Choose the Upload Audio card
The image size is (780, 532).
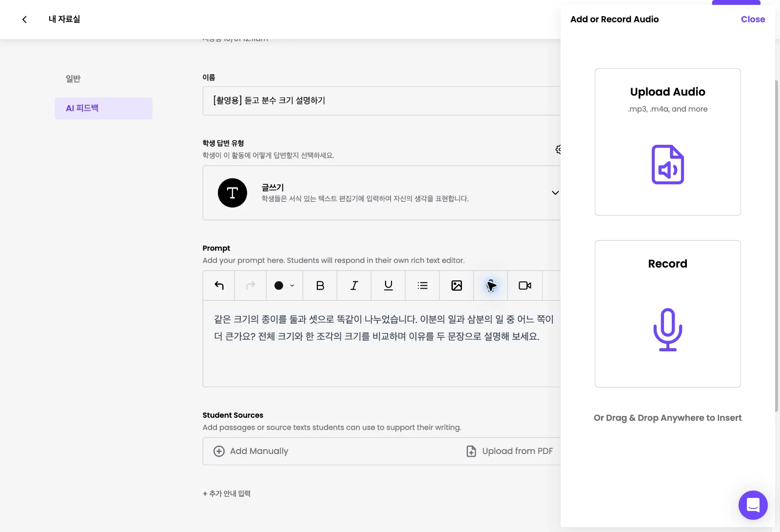[x=668, y=142]
